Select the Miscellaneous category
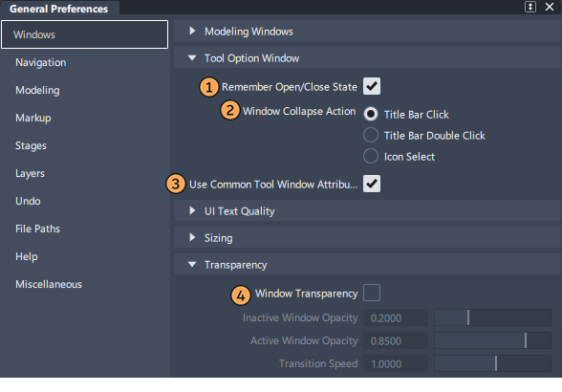Viewport: 562px width, 392px height. click(x=49, y=284)
